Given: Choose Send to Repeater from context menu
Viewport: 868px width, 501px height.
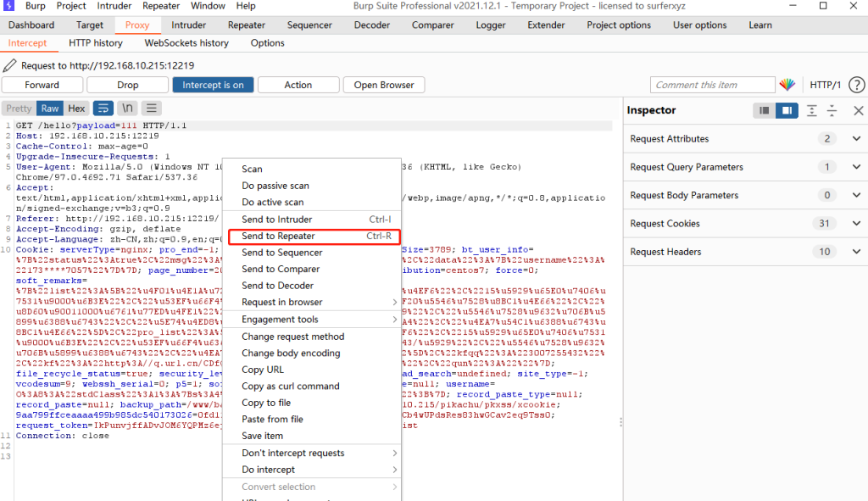Looking at the screenshot, I should pos(314,237).
